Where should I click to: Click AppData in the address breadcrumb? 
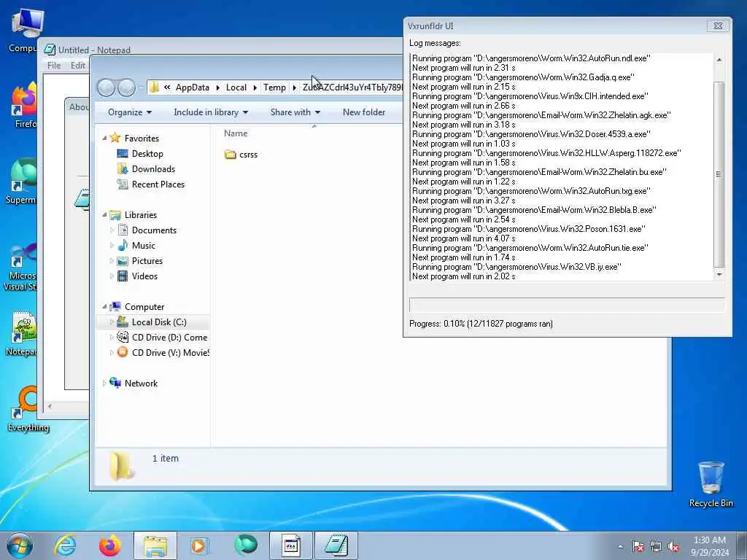[x=193, y=87]
